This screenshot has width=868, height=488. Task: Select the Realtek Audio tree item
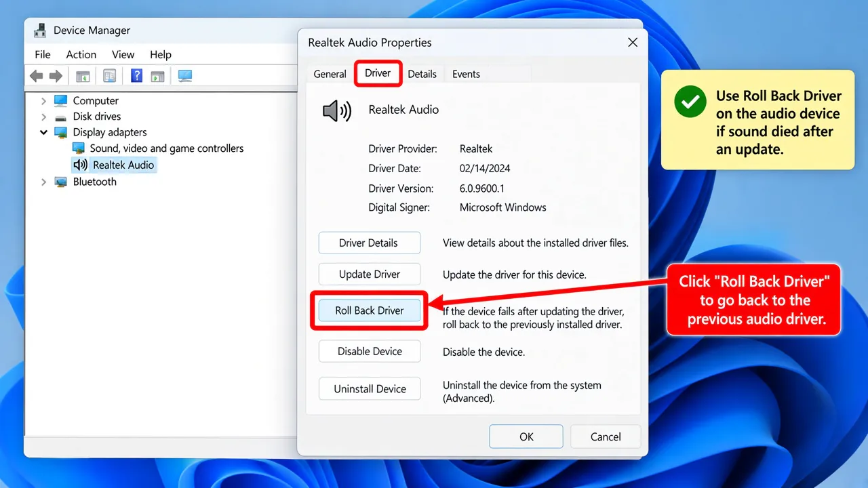click(114, 165)
